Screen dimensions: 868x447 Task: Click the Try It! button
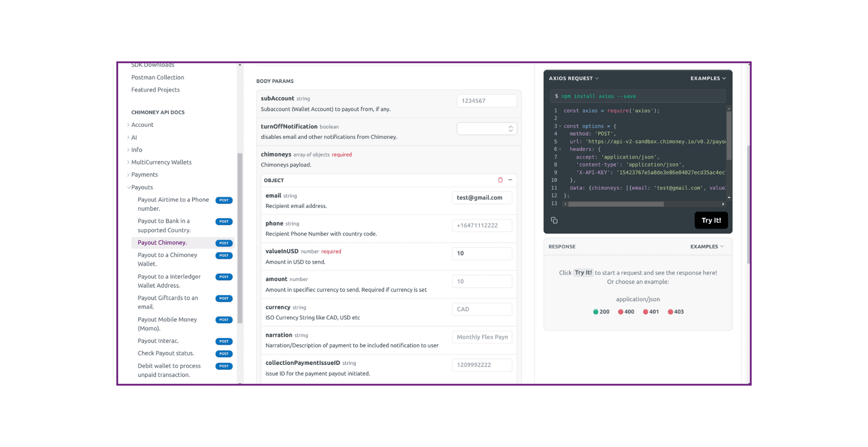711,220
